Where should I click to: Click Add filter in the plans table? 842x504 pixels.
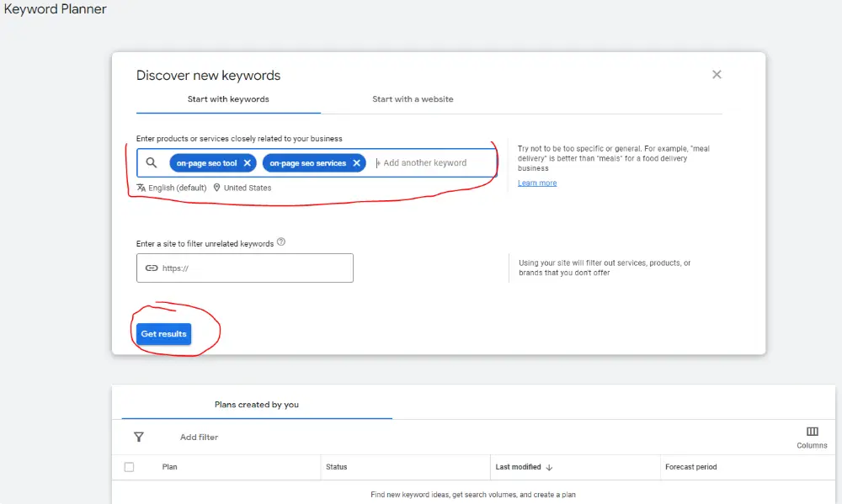(199, 437)
